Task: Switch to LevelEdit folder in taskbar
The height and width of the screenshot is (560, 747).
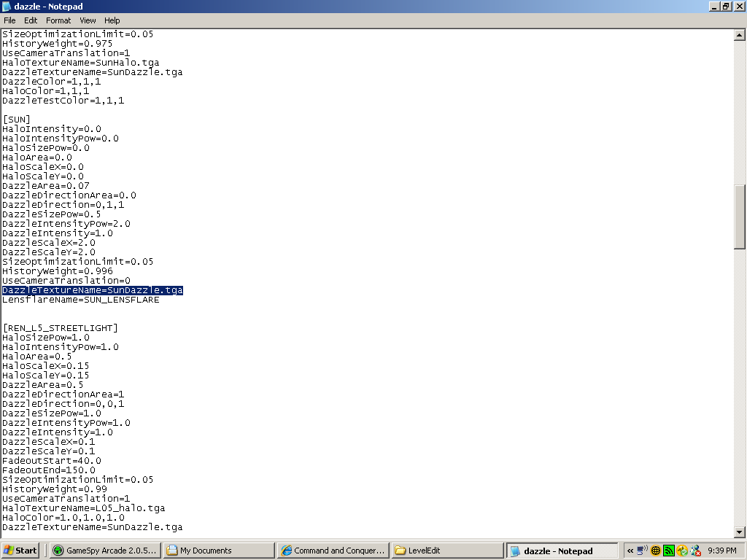Action: pyautogui.click(x=447, y=551)
